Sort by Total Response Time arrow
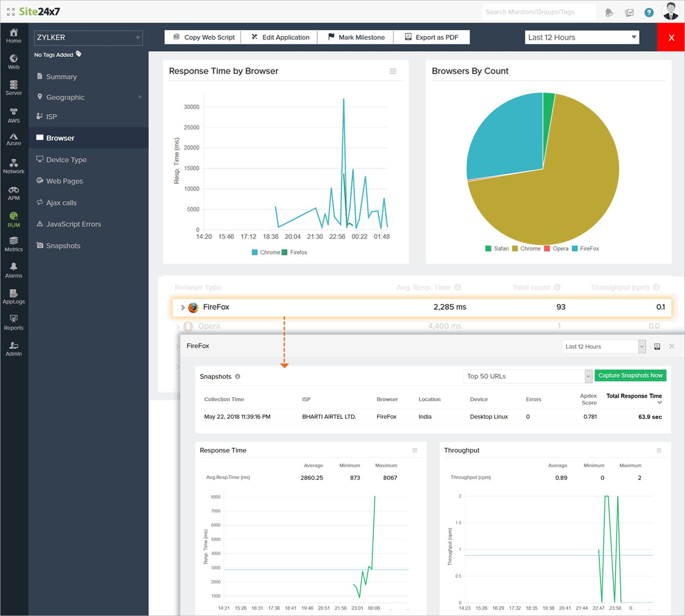685x616 pixels. coord(660,403)
